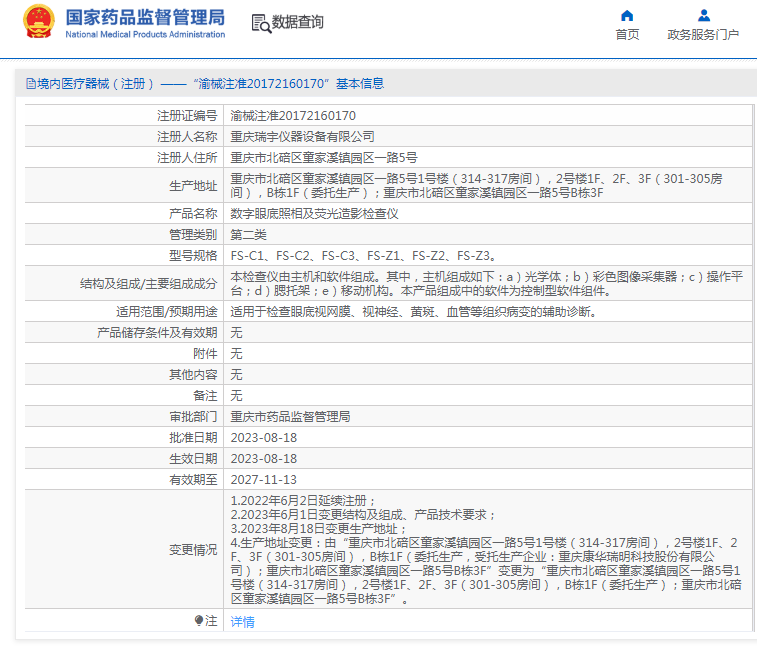Image resolution: width=757 pixels, height=649 pixels.
Task: Open the 数据查询 search icon
Action: 261,23
